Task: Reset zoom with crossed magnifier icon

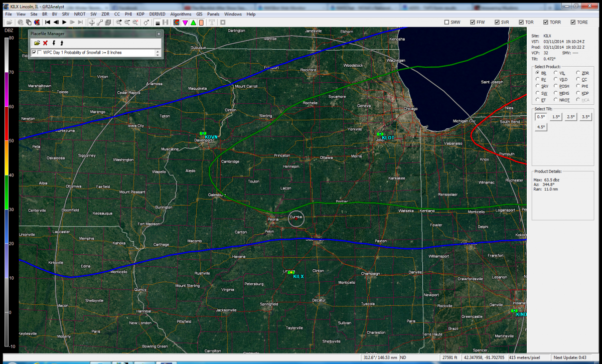Action: point(135,23)
